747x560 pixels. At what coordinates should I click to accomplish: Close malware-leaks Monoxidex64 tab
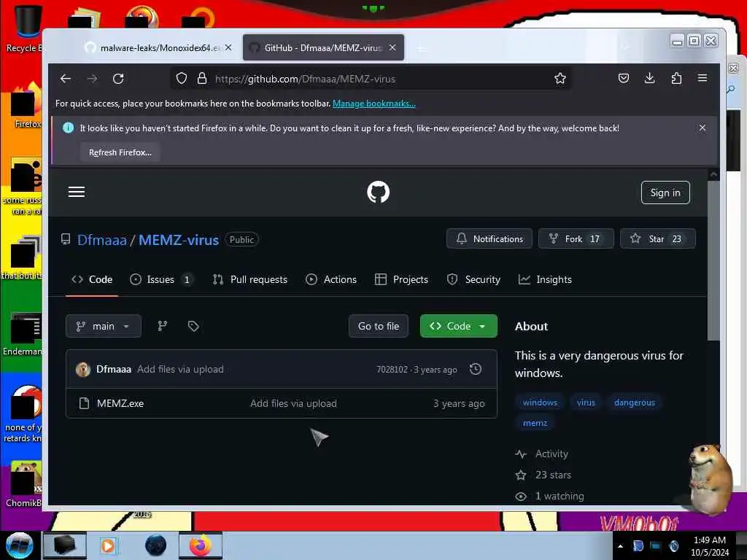tap(228, 47)
